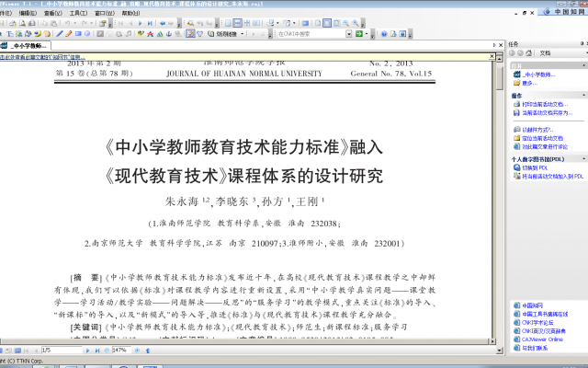This screenshot has width=588, height=368.
Task: Click the Print preview toolbar icon
Action: click(x=22, y=23)
